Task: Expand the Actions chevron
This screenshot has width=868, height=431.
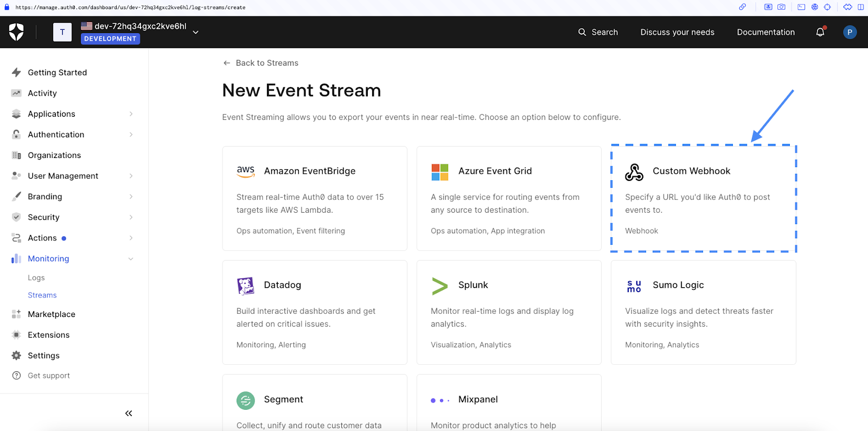Action: click(131, 238)
